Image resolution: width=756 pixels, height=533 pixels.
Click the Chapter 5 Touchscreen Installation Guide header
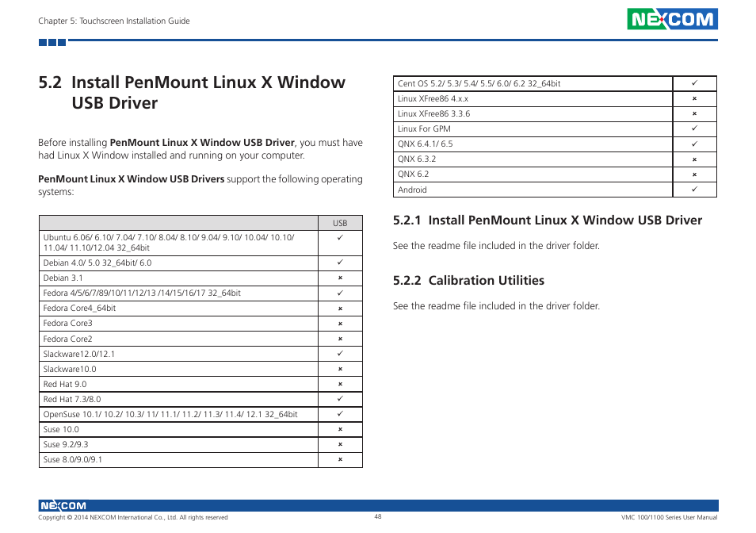114,21
